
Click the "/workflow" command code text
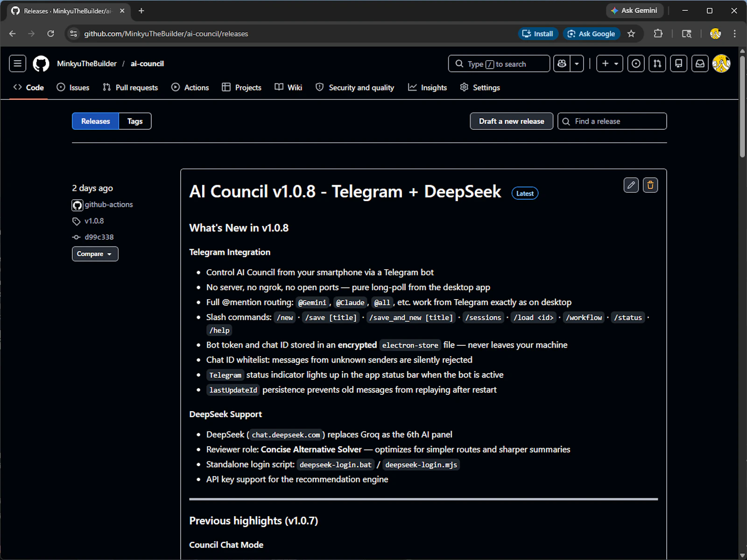coord(584,317)
